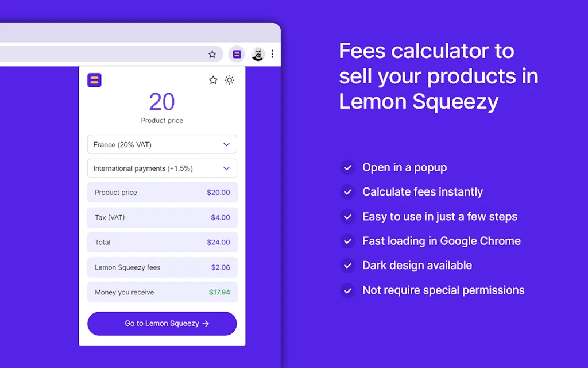Click the Lemon Squeezy logo in the popup header
The width and height of the screenshot is (588, 368).
[x=94, y=80]
